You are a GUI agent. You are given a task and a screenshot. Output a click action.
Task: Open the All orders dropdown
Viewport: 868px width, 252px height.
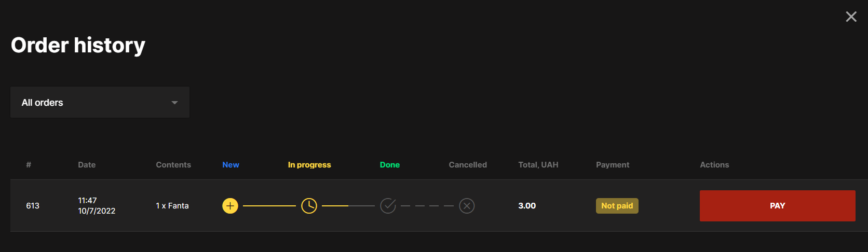[100, 102]
